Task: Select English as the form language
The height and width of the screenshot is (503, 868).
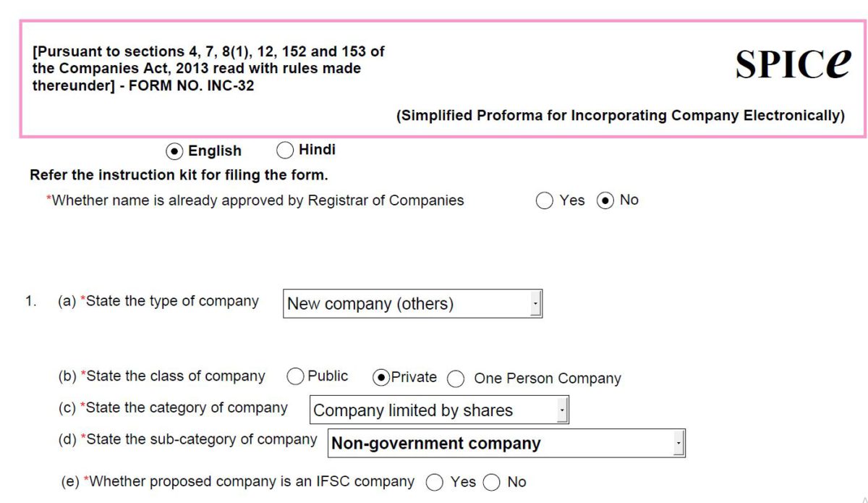Action: (174, 151)
